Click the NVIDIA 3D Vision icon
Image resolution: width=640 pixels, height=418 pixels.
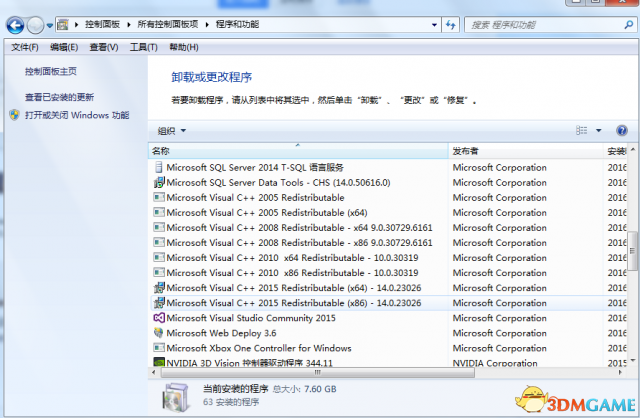point(159,362)
